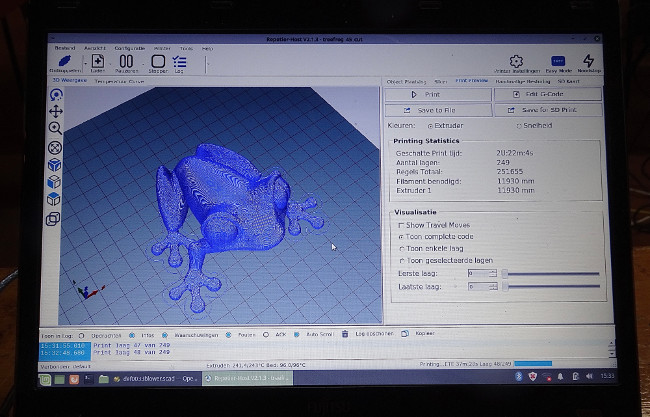Click the Edit G-Code button
The width and height of the screenshot is (650, 417).
point(548,94)
